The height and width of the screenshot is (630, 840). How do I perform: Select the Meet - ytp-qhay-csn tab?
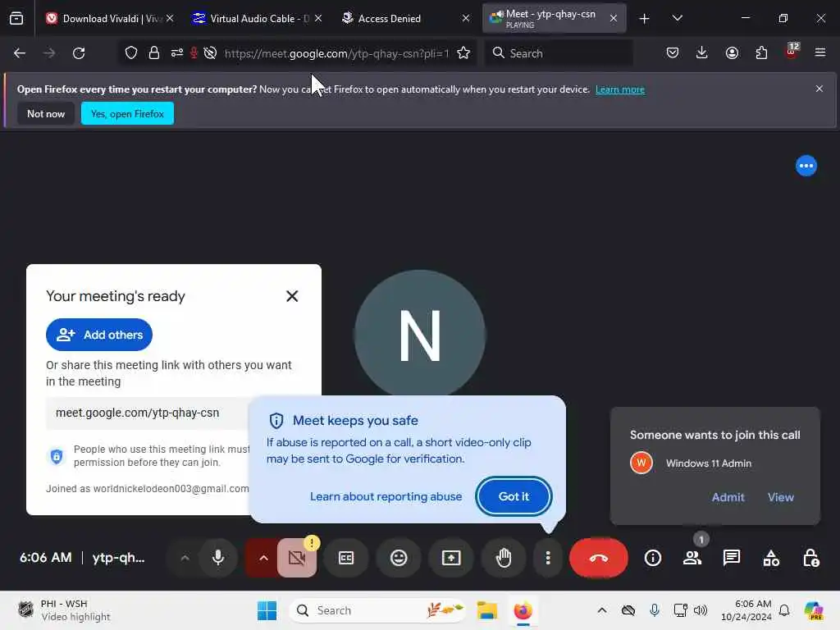click(554, 18)
